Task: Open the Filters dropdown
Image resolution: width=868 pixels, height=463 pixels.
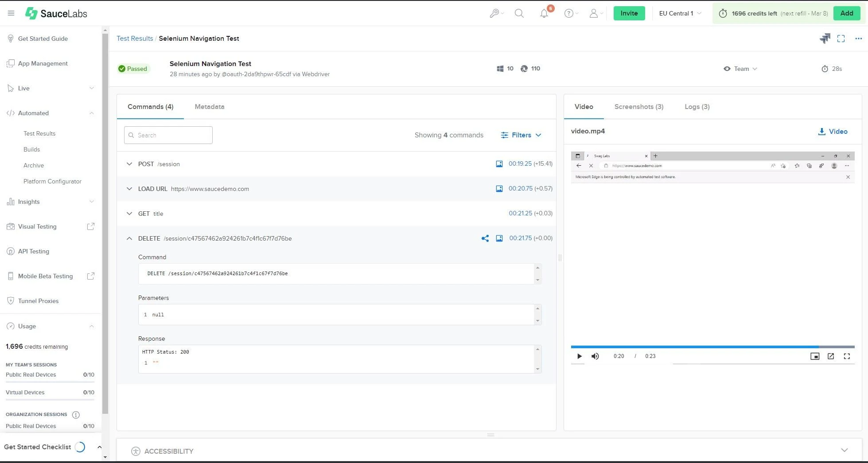Action: 521,135
